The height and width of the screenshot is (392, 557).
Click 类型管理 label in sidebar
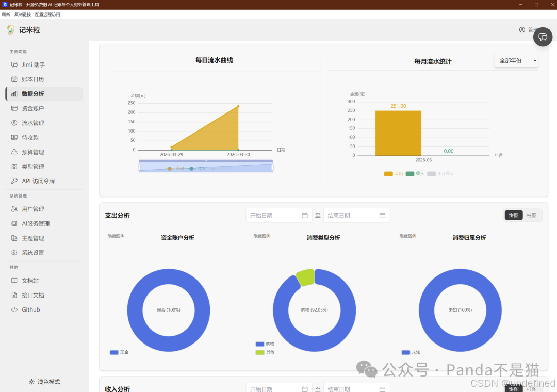tap(33, 166)
